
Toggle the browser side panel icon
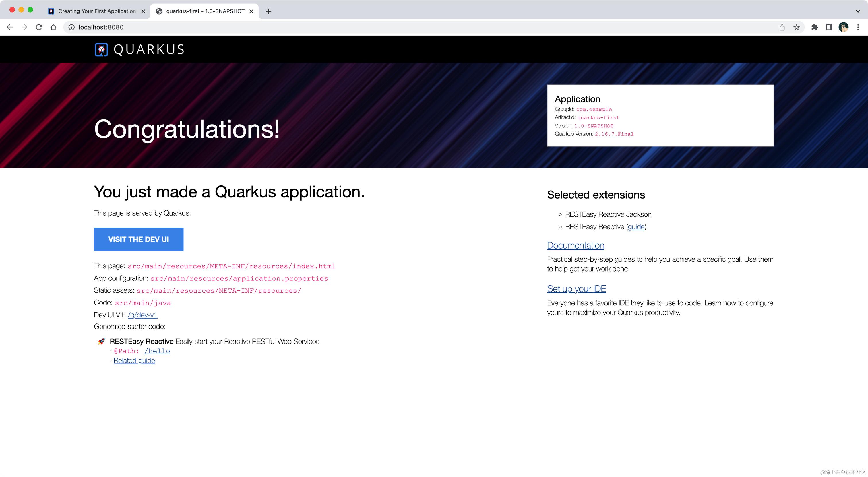click(829, 27)
